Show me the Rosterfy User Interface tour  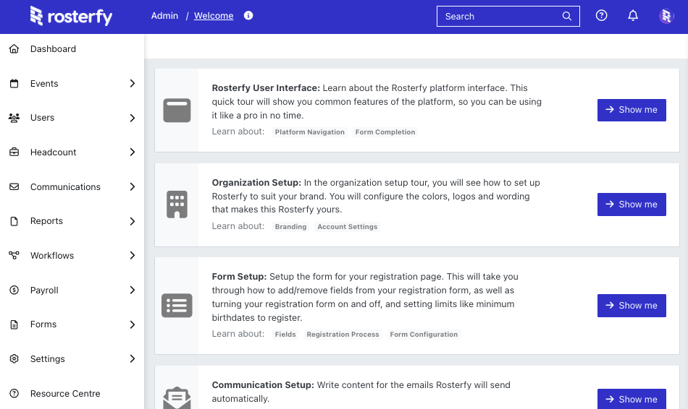pyautogui.click(x=631, y=110)
